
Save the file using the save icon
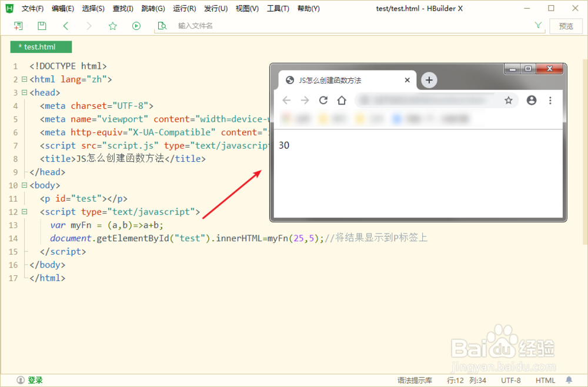point(41,26)
